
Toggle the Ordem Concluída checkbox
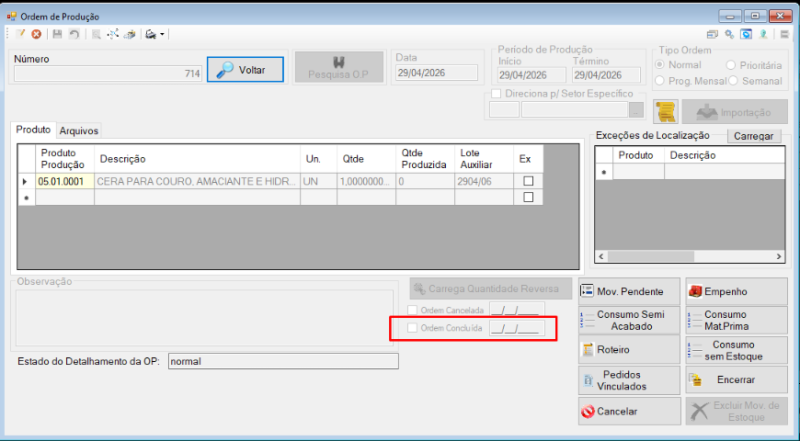(412, 328)
